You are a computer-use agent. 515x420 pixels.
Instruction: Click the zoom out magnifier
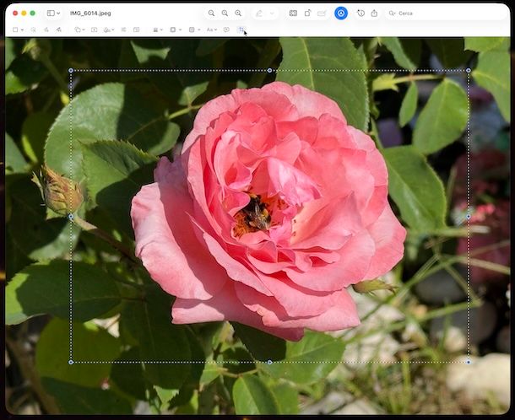[x=211, y=13]
